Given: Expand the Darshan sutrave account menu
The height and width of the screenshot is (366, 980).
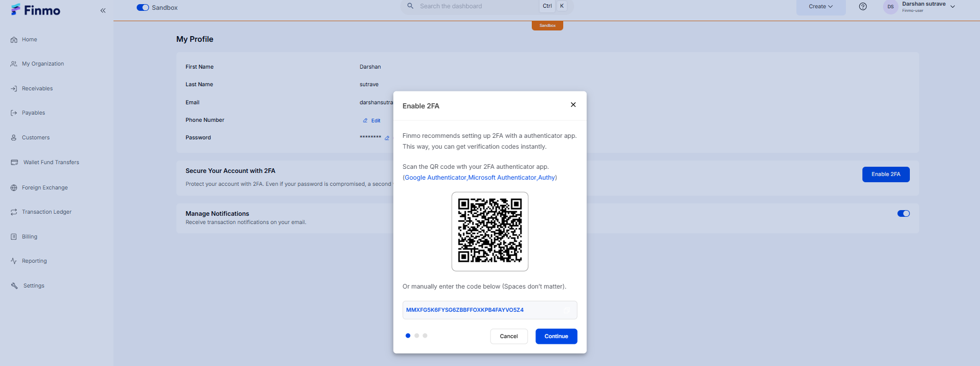Looking at the screenshot, I should (x=953, y=7).
